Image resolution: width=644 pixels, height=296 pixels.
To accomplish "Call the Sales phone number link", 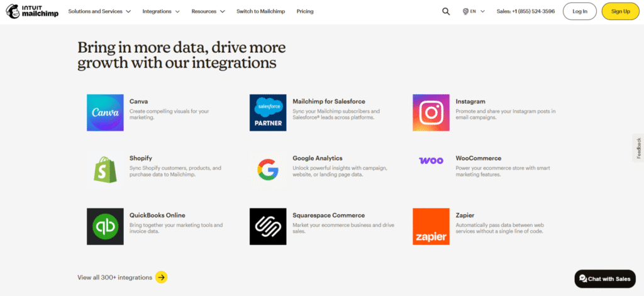I will click(525, 11).
